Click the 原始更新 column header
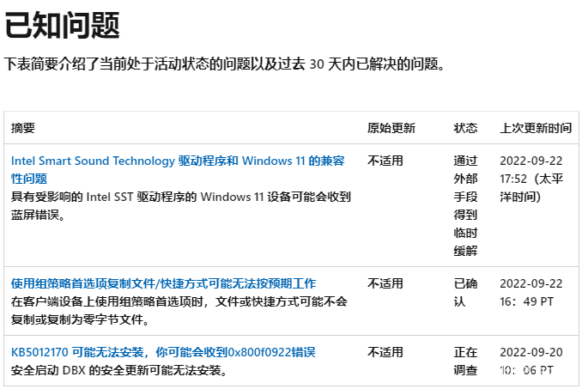This screenshot has width=588, height=389. (x=391, y=128)
